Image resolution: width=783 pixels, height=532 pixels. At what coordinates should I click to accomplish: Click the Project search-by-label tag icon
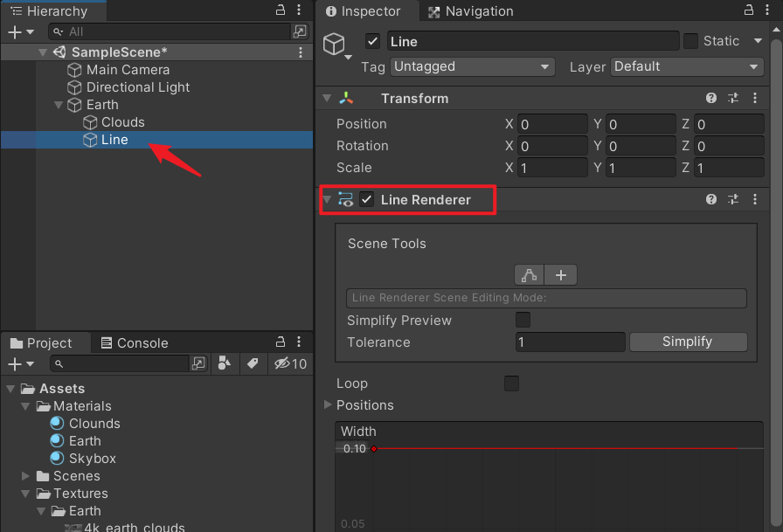253,363
